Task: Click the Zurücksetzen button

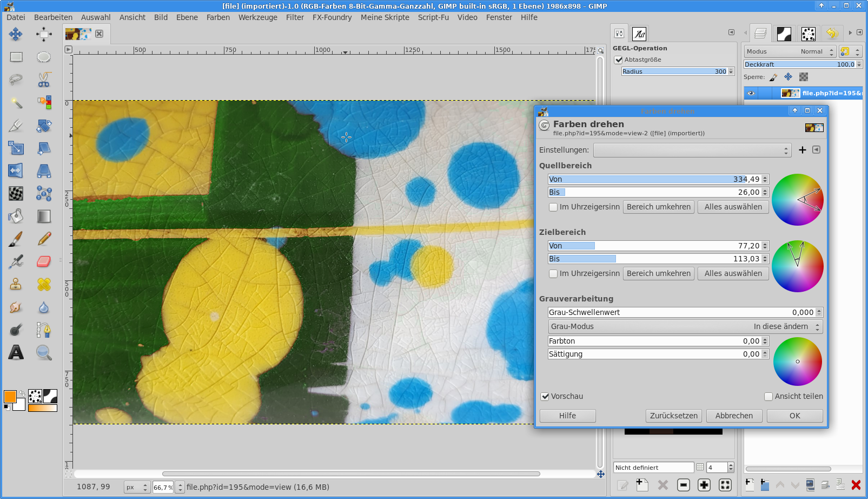Action: (673, 416)
